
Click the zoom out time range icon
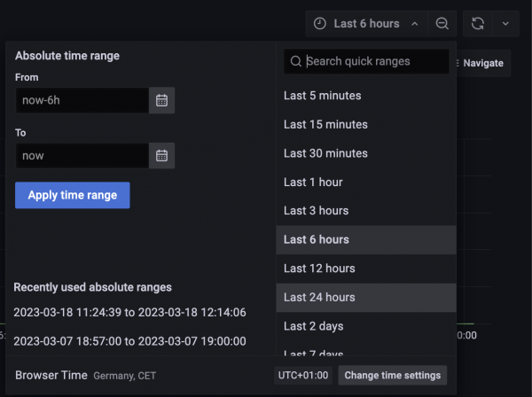[x=442, y=24]
